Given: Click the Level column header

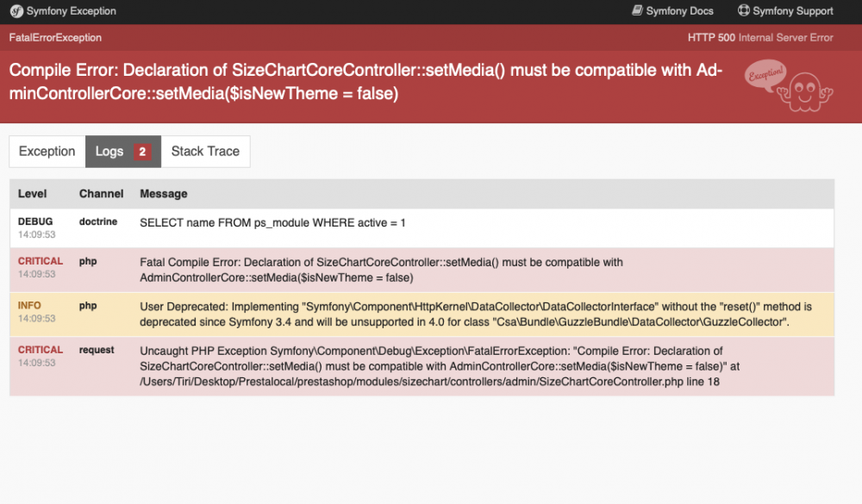Looking at the screenshot, I should (33, 194).
